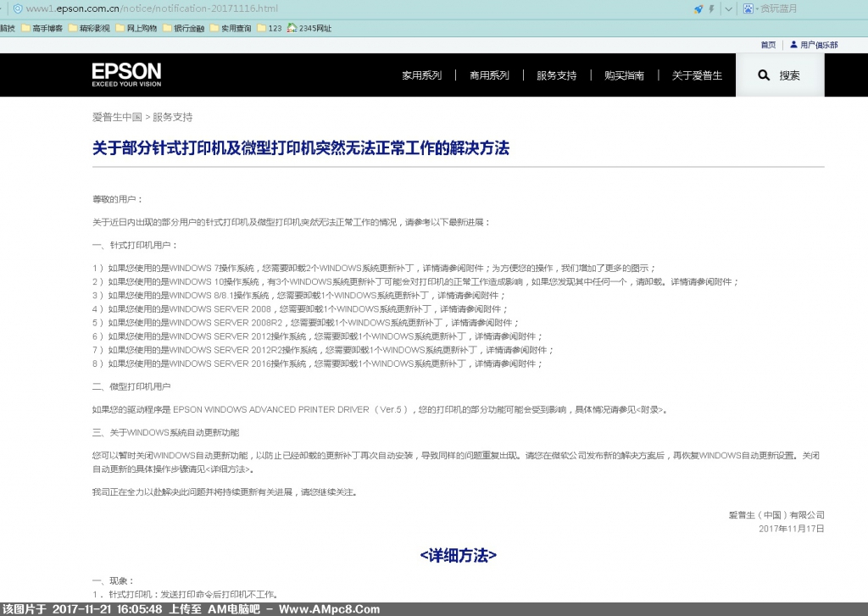
Task: Click the magnifier search icon
Action: [x=764, y=75]
